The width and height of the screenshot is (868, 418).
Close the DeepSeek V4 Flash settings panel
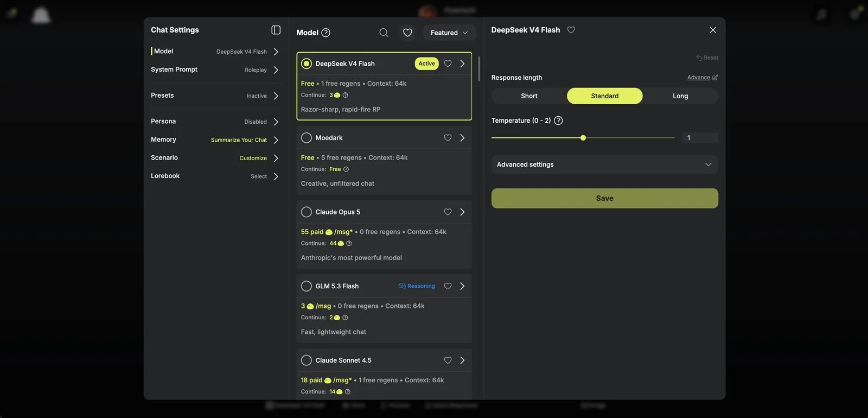[713, 30]
